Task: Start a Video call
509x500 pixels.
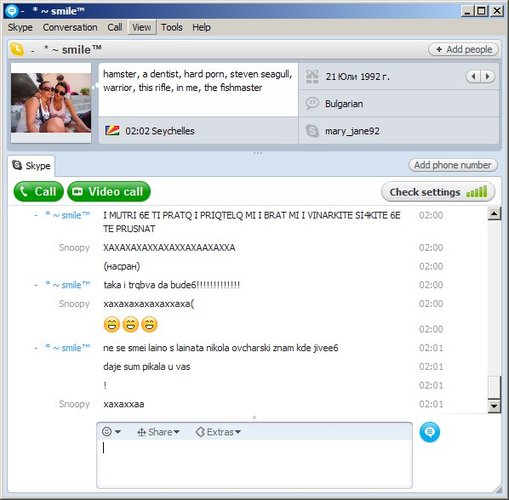Action: (x=109, y=191)
